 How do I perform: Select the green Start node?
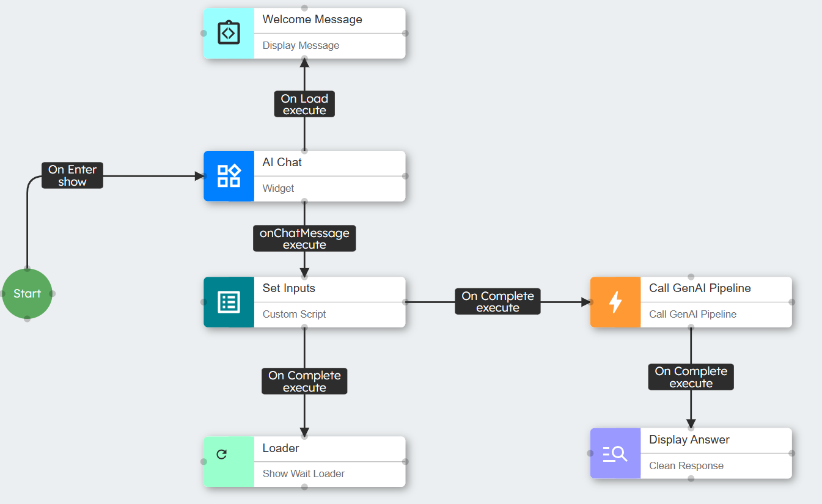27,294
